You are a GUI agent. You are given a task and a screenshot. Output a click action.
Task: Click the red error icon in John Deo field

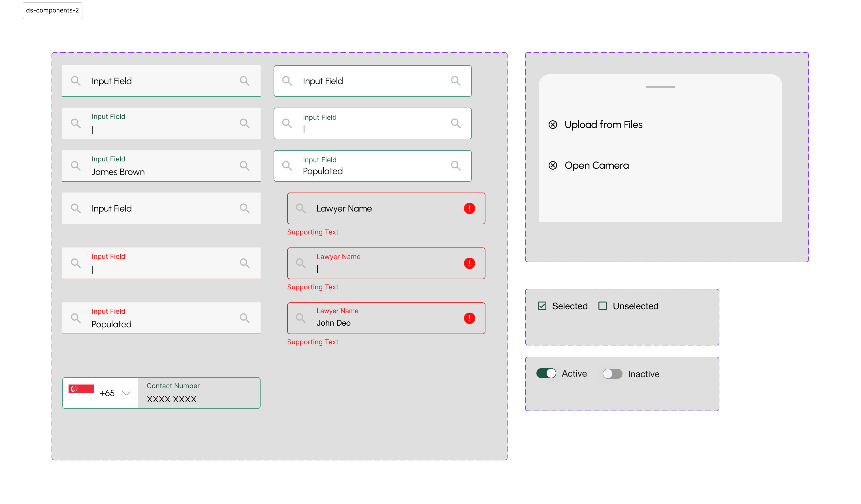click(x=470, y=318)
